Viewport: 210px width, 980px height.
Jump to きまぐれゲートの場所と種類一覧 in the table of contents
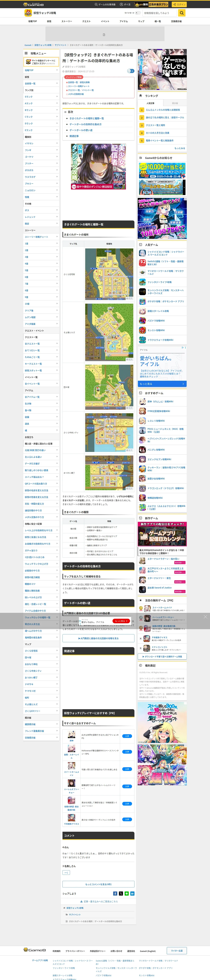tap(87, 118)
